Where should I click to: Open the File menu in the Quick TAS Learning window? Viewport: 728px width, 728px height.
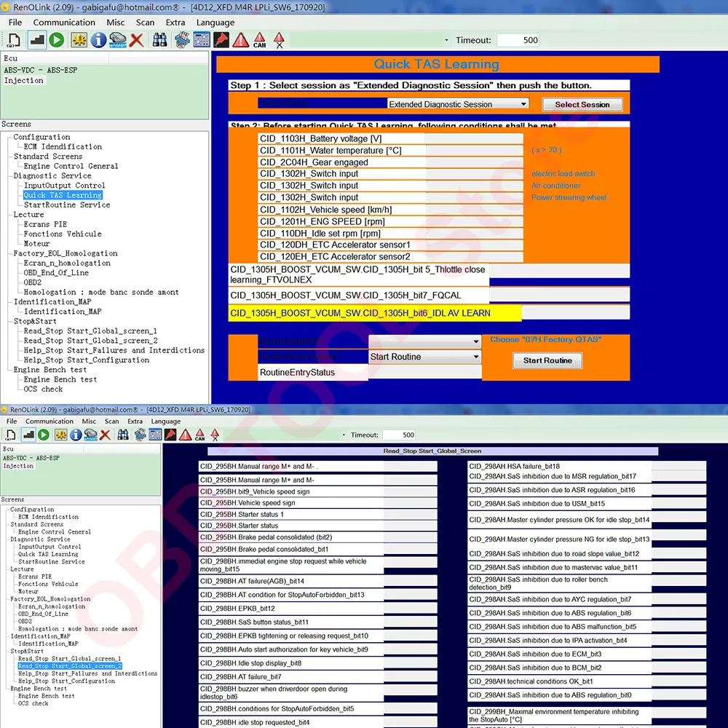tap(15, 23)
